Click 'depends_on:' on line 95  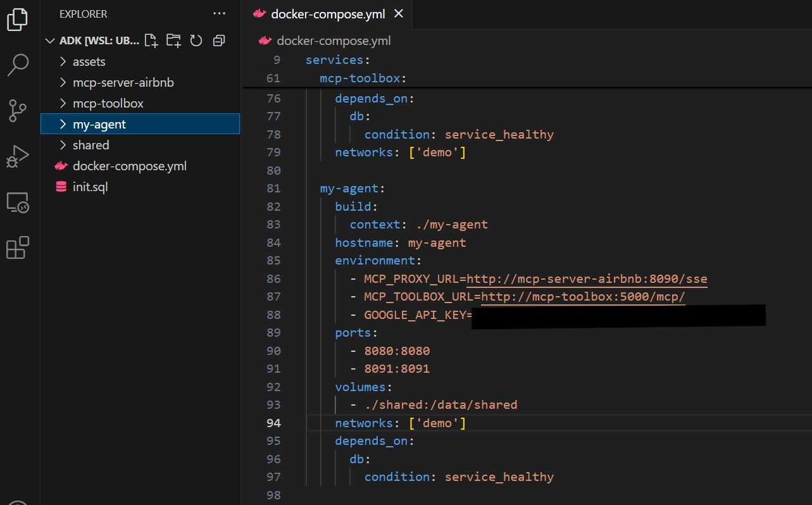375,440
